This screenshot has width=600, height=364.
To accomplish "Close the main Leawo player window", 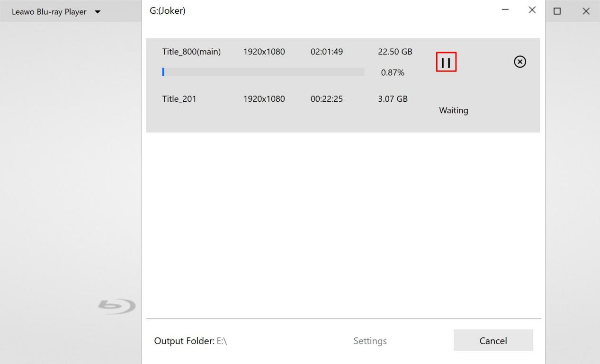I will tap(586, 11).
